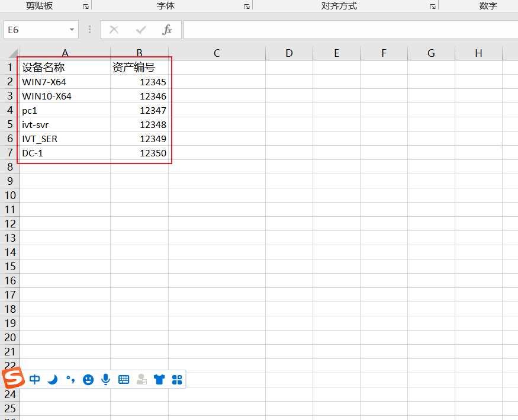Screen dimensions: 518x420
Task: Toggle Chinese/English input mode on Sogou bar
Action: click(x=35, y=380)
